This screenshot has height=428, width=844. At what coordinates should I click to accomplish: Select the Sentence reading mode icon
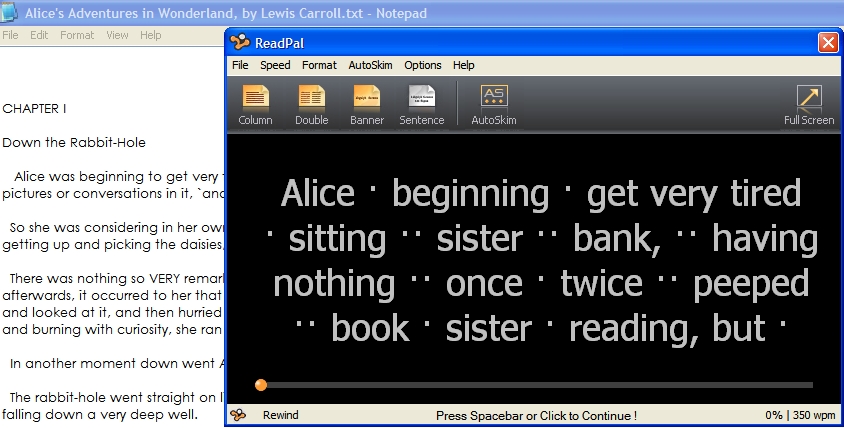pos(421,97)
